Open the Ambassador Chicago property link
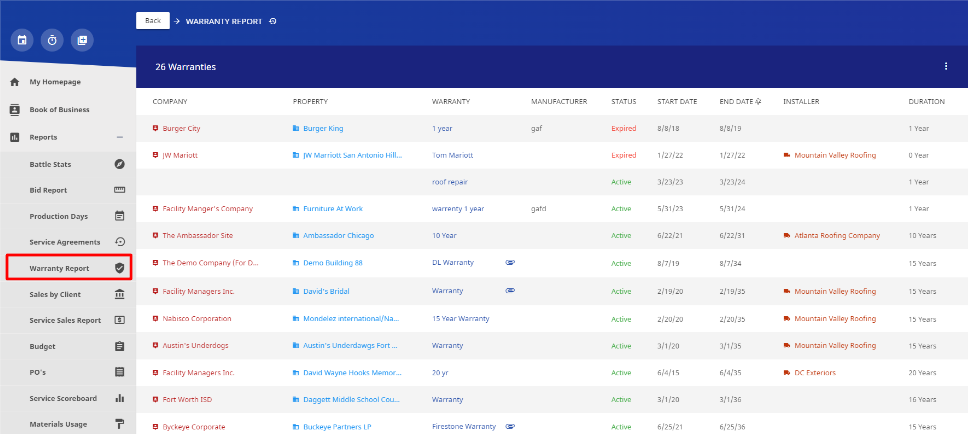968x434 pixels. 338,236
